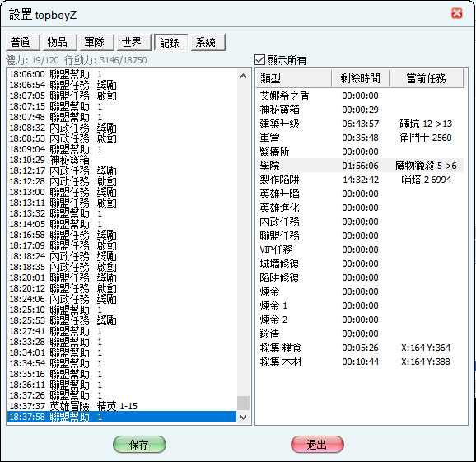Click the log scrollbar up arrow
Viewport: 476px width, 462px height.
[x=243, y=76]
